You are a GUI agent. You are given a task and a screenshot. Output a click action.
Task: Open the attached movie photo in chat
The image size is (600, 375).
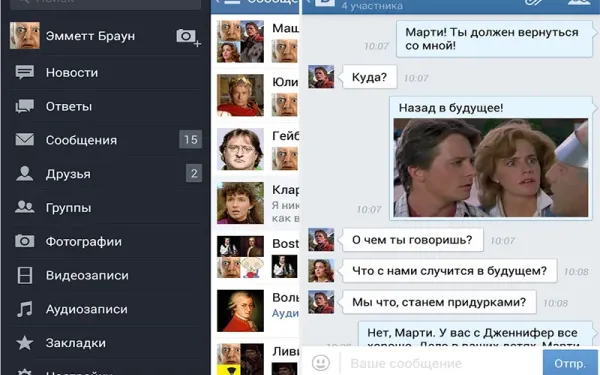(x=491, y=168)
